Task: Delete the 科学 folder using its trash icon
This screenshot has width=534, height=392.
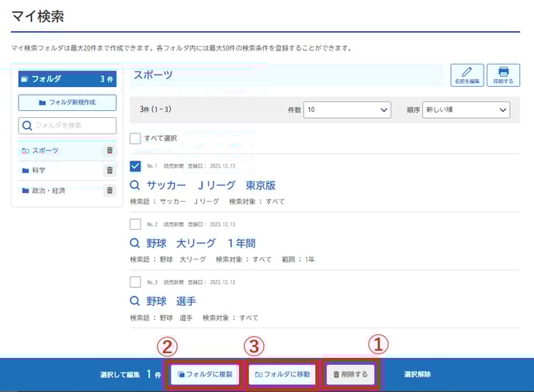Action: pos(109,171)
